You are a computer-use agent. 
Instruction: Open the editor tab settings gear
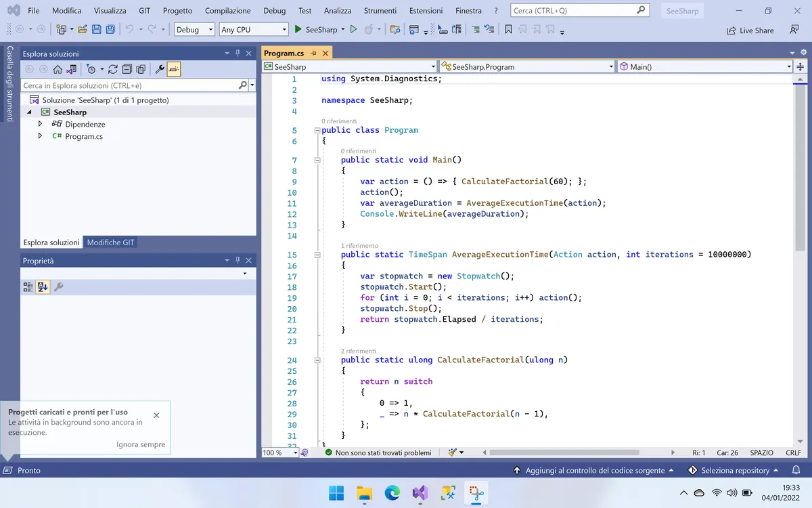(x=804, y=53)
